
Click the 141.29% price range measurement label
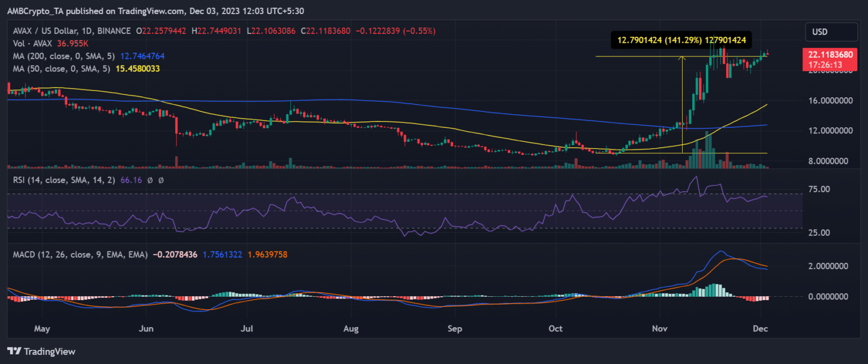click(681, 40)
